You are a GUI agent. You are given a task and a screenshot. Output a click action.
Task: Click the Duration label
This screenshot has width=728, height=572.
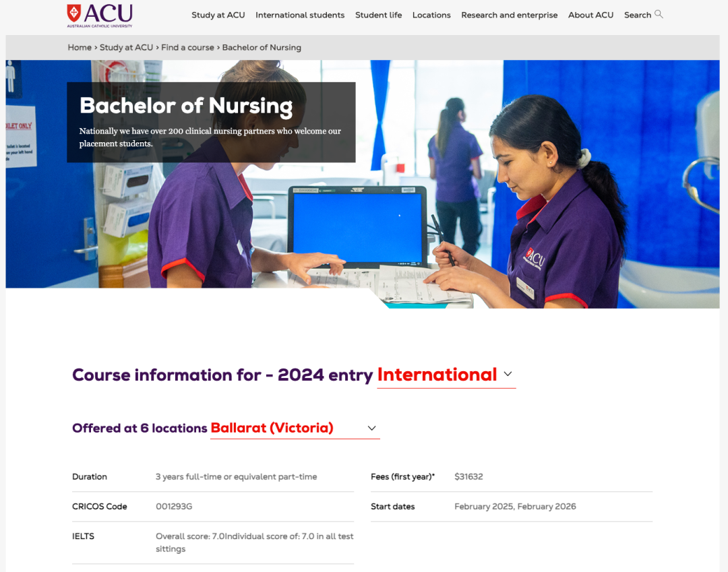[90, 477]
